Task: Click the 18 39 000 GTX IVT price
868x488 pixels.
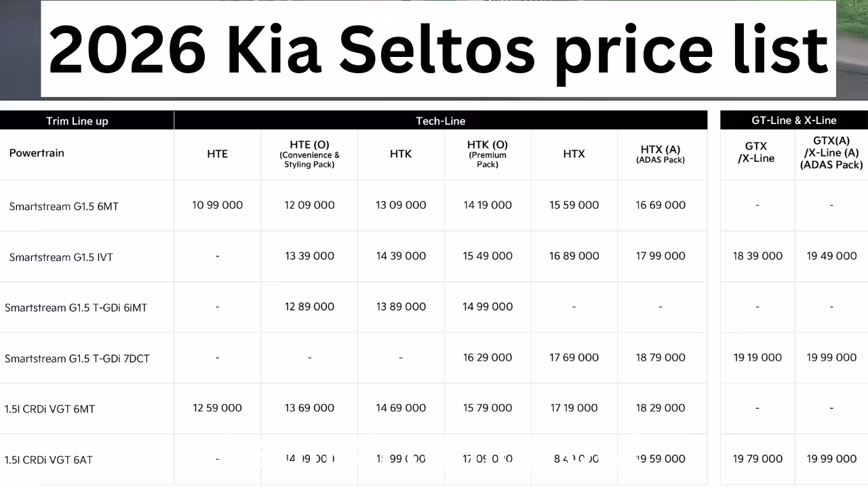Action: tap(757, 256)
